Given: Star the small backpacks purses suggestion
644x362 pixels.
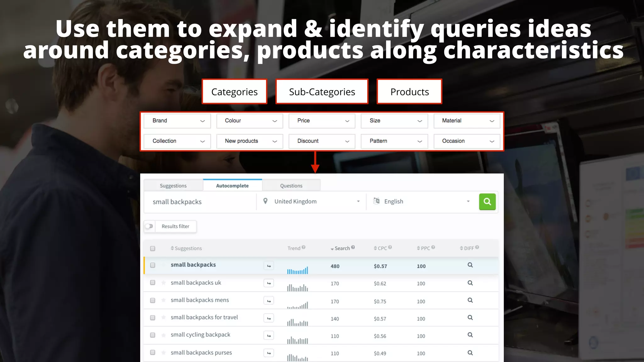Looking at the screenshot, I should pyautogui.click(x=164, y=353).
